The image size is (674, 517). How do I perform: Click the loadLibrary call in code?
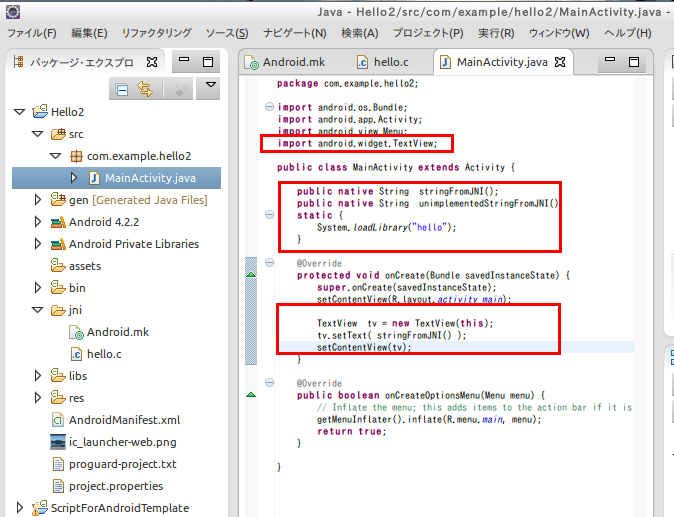386,227
